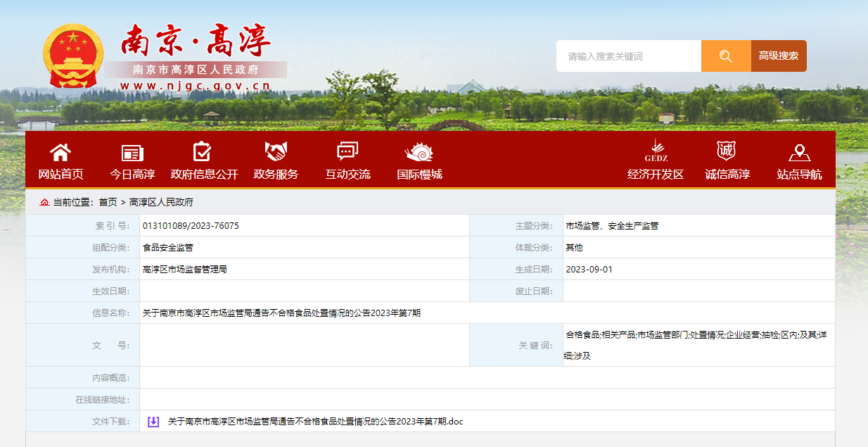Click the GEDZ logo icon
Image resolution: width=868 pixels, height=447 pixels.
(x=656, y=151)
